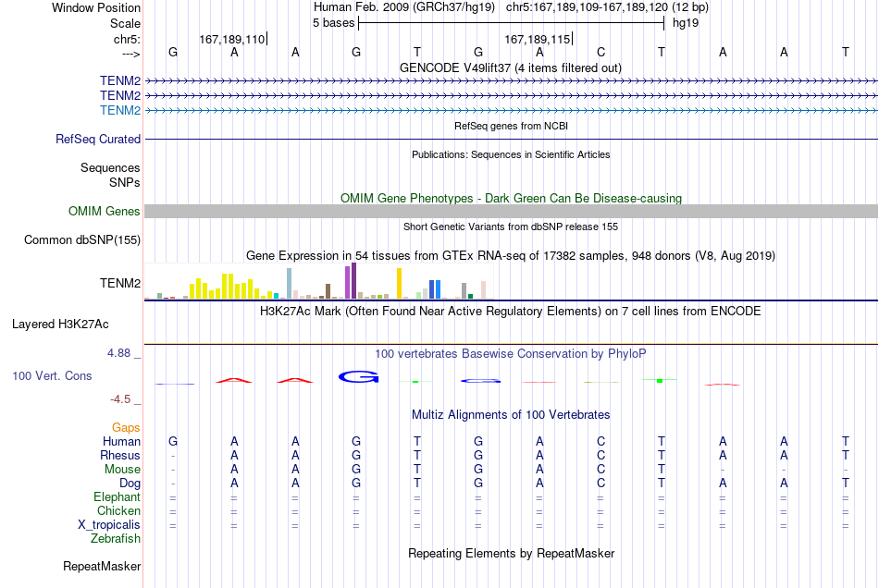
Task: Click the RepeatMasker track label
Action: click(102, 566)
